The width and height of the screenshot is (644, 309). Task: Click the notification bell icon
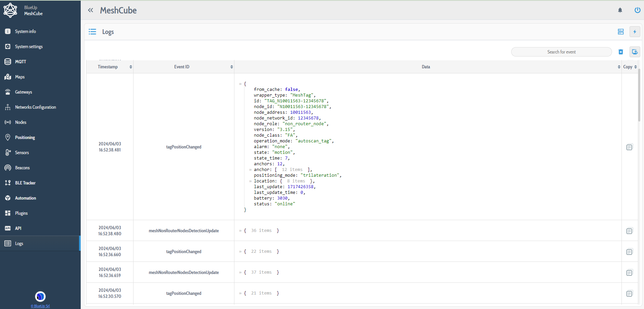[x=620, y=10]
